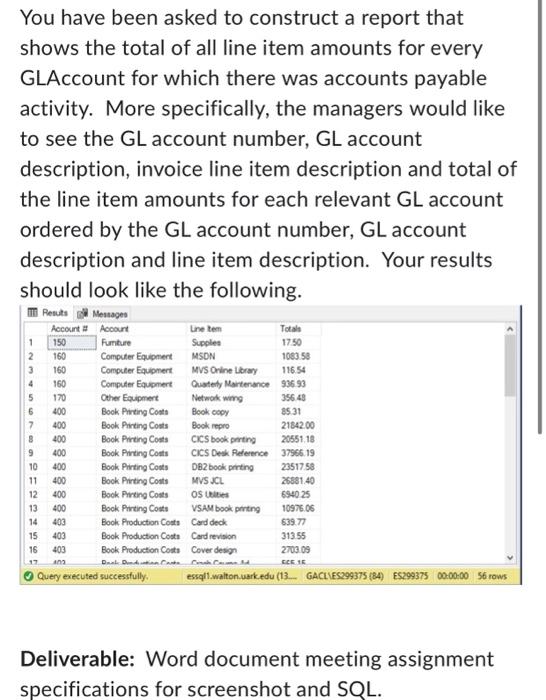Image resolution: width=546 pixels, height=700 pixels.
Task: Click the login GACL\ES299375 (84) status
Action: 345,576
